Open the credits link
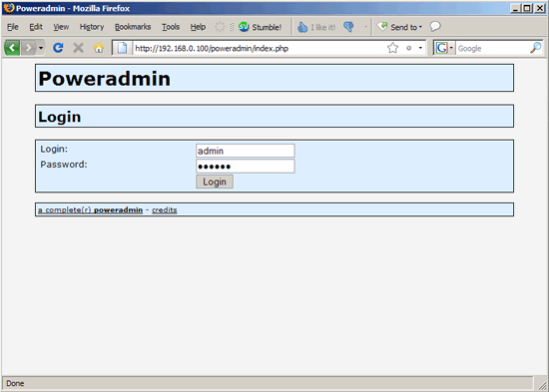This screenshot has width=549, height=392. (x=165, y=210)
